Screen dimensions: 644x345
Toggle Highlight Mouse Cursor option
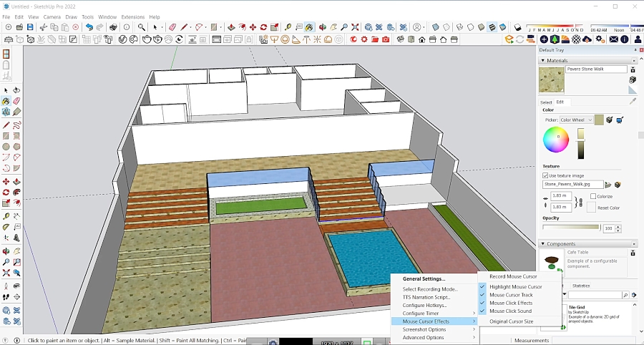click(x=515, y=287)
